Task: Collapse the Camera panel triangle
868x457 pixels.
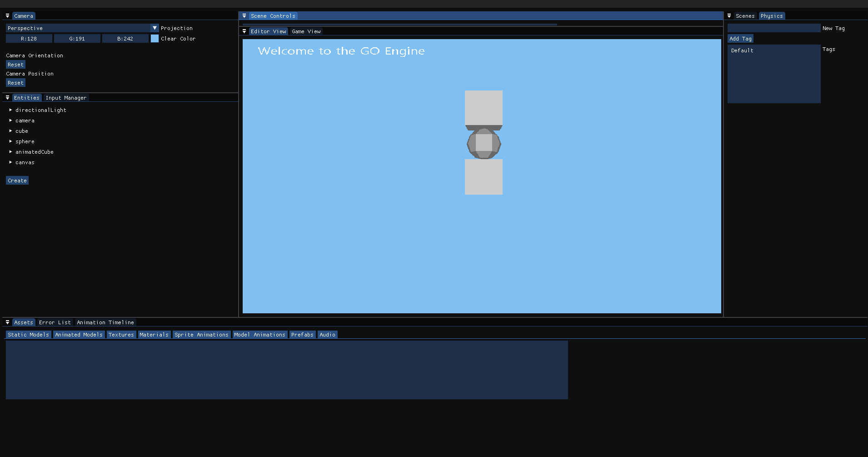Action: coord(7,16)
